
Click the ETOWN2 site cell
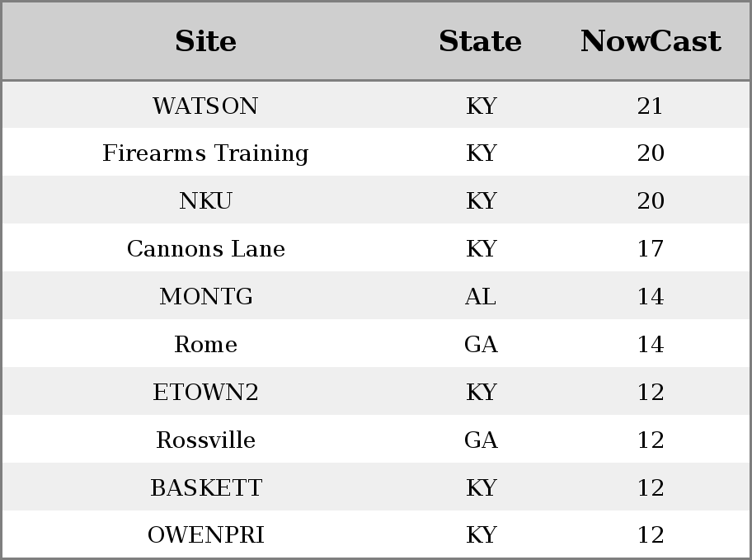tap(205, 392)
